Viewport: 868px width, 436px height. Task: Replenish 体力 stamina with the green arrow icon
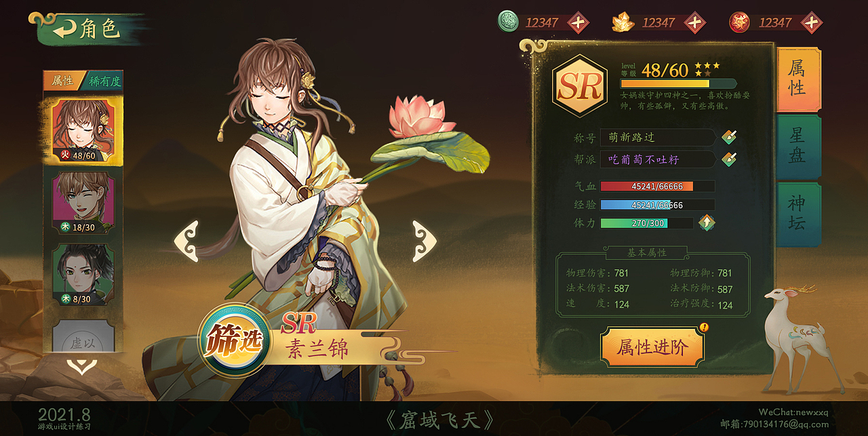pyautogui.click(x=707, y=222)
